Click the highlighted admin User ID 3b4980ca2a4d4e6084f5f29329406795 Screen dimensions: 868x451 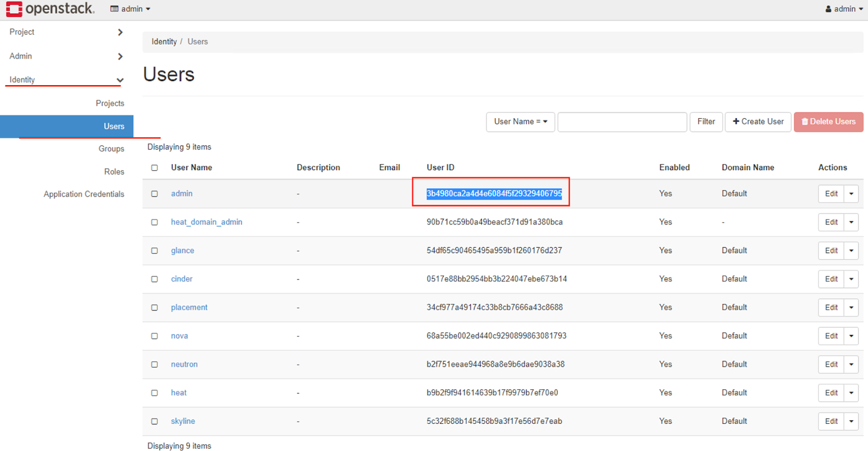click(494, 194)
